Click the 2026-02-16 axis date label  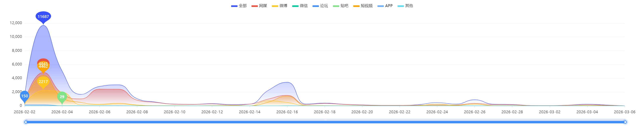(x=287, y=112)
